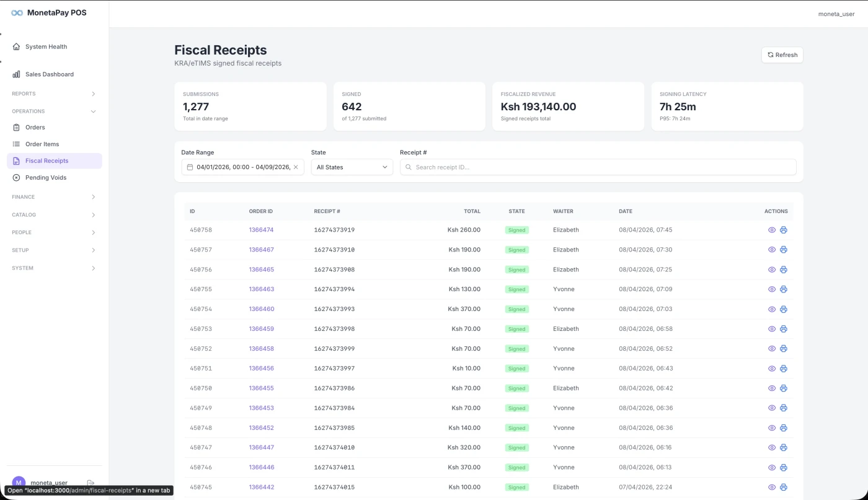View receipt for order 1366442 via eye icon
The image size is (868, 500).
click(772, 487)
